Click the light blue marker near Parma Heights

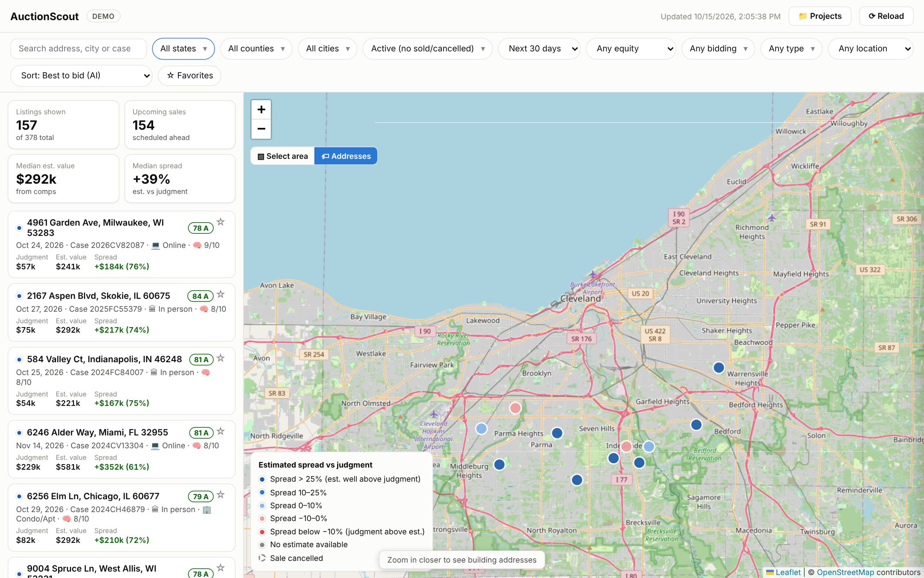pos(481,429)
